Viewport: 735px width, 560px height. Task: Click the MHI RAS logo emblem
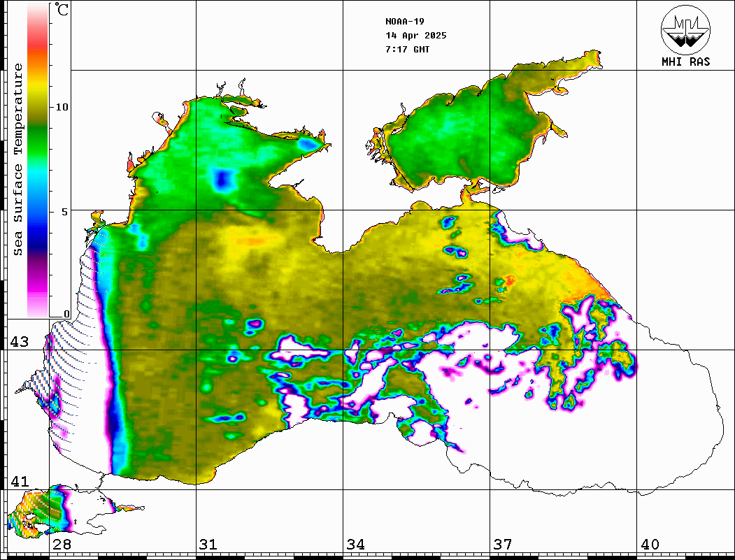coord(685,29)
